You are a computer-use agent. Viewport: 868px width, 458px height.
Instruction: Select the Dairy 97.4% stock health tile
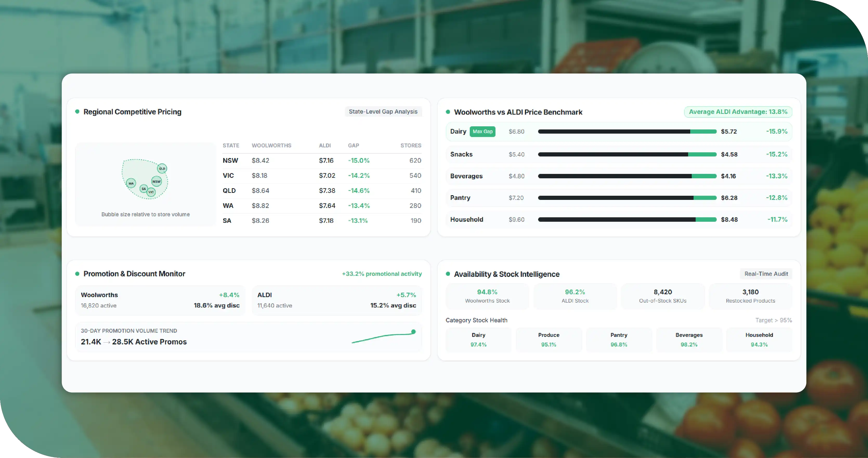point(479,340)
